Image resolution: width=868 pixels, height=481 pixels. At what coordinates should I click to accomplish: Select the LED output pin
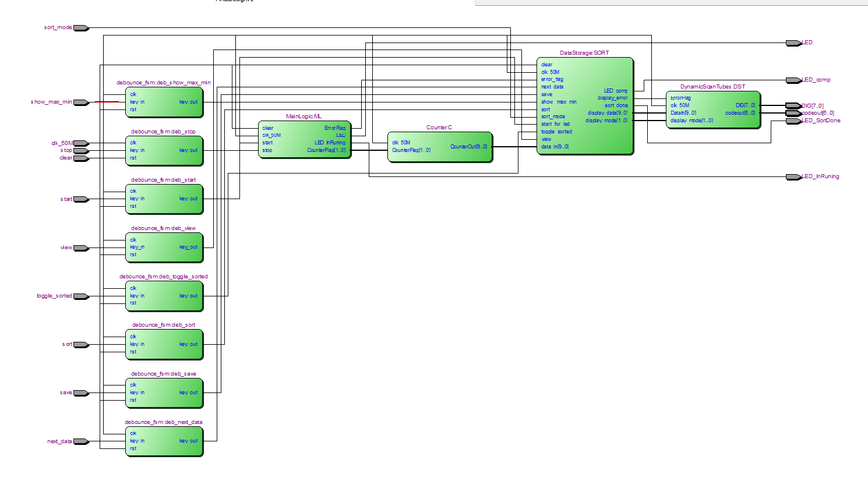click(x=793, y=43)
